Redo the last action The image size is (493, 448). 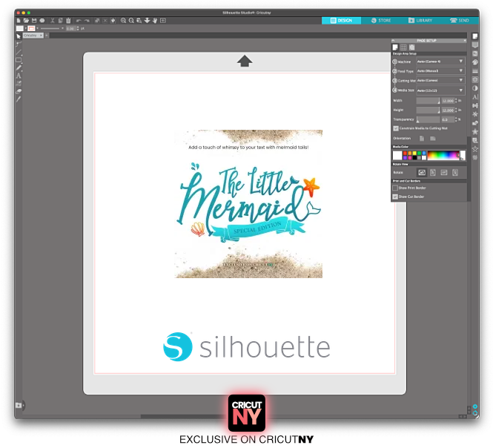point(87,21)
